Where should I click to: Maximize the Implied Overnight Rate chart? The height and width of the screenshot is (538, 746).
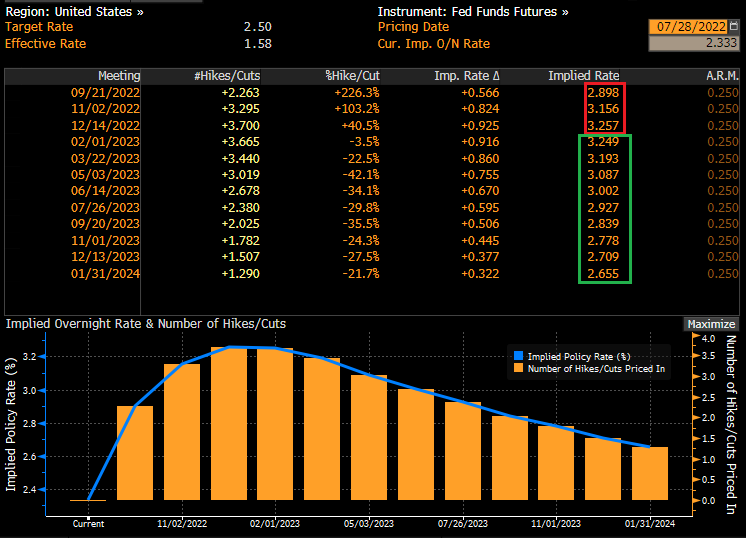tap(711, 324)
